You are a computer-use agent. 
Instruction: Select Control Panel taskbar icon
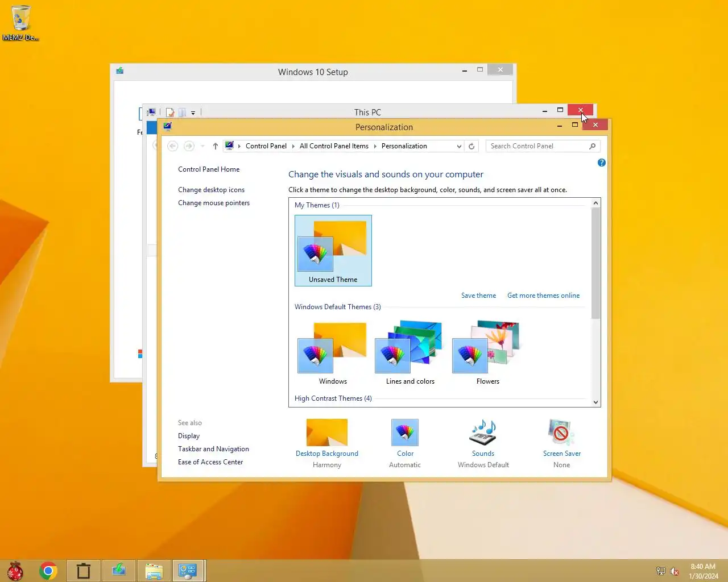coord(188,571)
